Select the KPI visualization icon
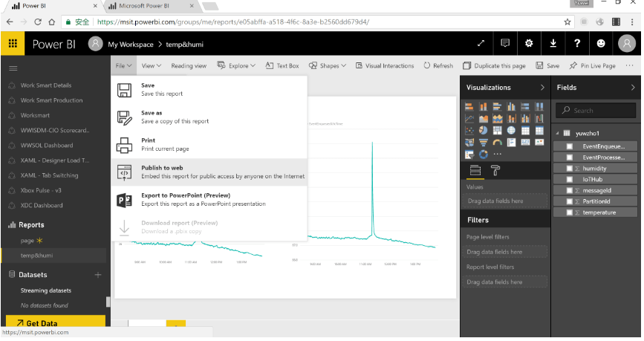The image size is (644, 341). pyautogui.click(x=539, y=143)
